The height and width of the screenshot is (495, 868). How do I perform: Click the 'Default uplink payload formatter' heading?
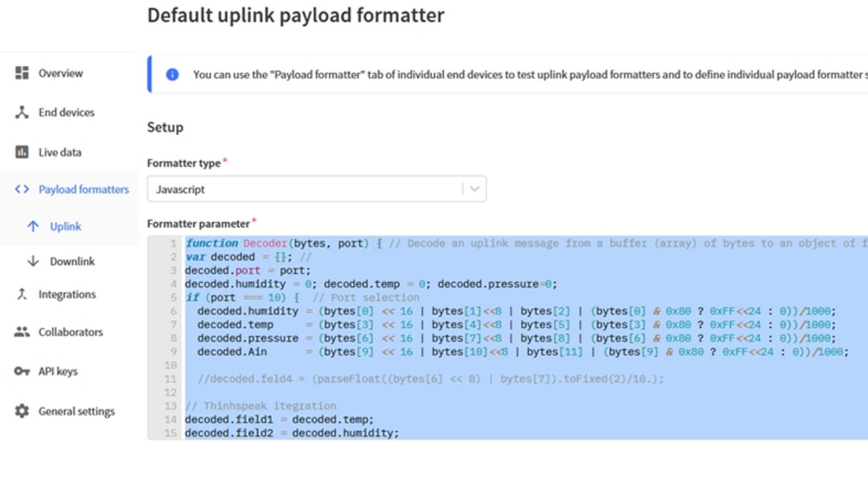point(296,15)
